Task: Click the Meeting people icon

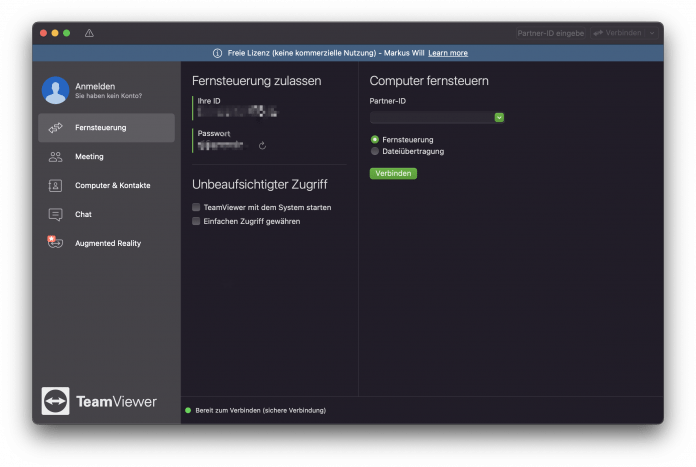Action: click(x=55, y=157)
